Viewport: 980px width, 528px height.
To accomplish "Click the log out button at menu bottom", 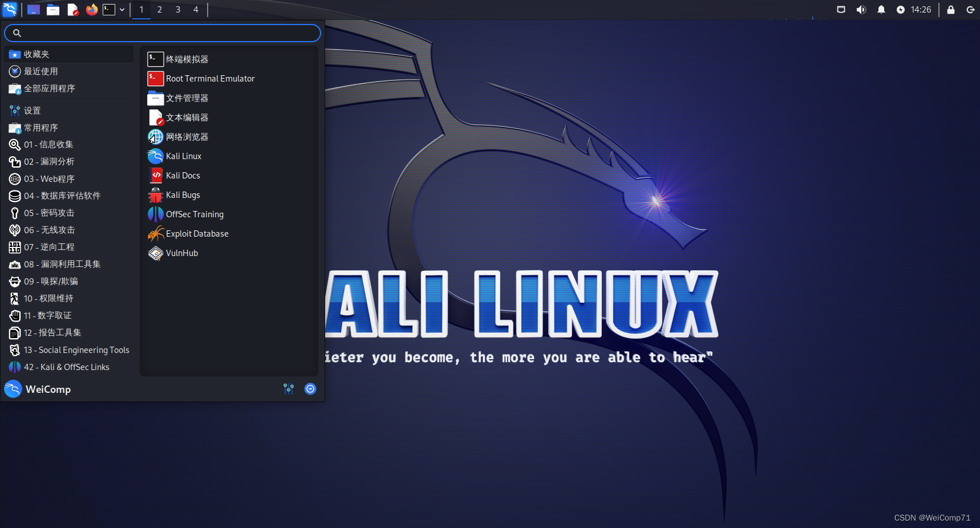I will click(310, 389).
